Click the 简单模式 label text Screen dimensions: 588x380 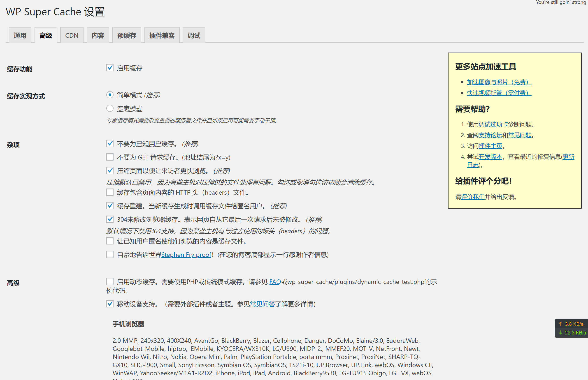coord(130,95)
